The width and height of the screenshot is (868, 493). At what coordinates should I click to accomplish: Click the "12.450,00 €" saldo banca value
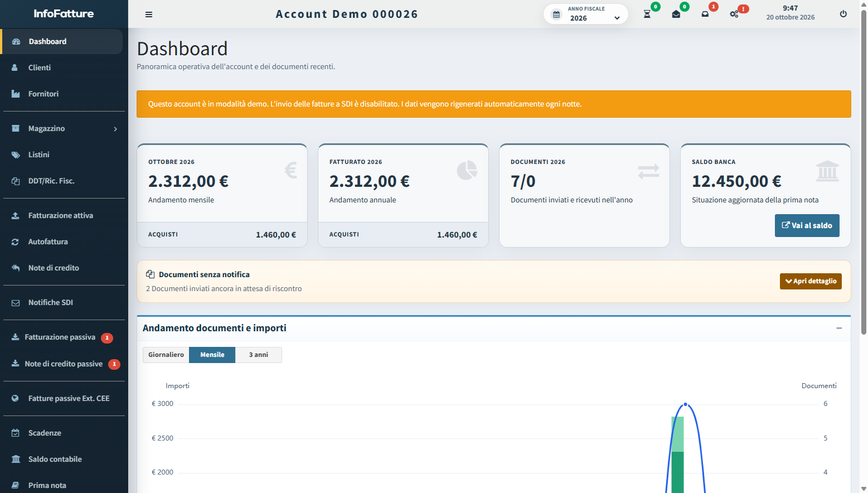click(736, 181)
